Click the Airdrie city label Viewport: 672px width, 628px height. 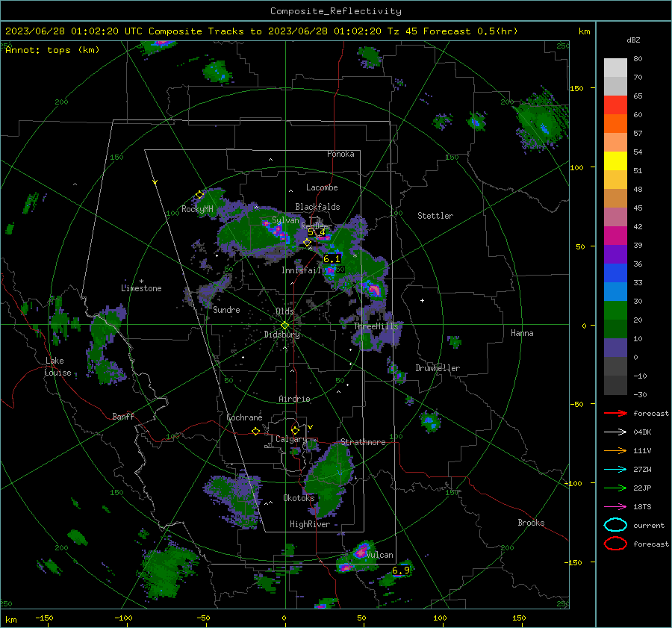294,399
